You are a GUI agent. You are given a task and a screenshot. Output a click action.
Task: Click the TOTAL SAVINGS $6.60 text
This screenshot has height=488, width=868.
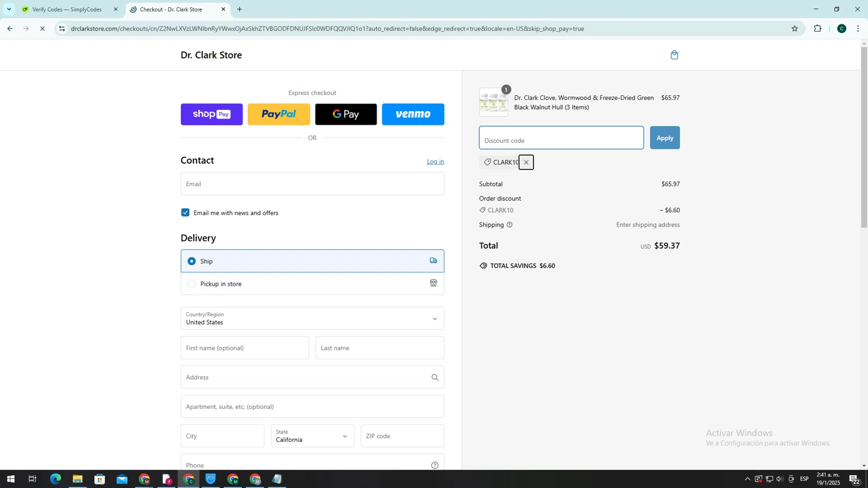(x=523, y=266)
